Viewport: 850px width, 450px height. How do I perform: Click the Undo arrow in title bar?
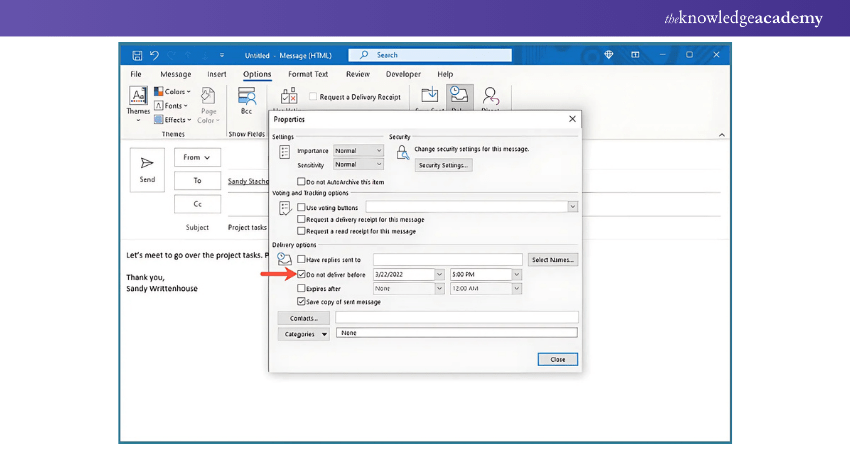[154, 55]
